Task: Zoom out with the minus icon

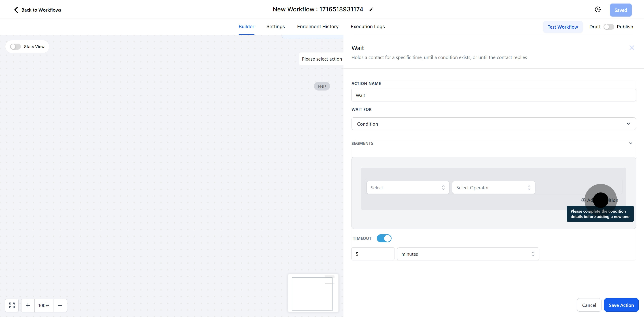Action: [x=60, y=305]
